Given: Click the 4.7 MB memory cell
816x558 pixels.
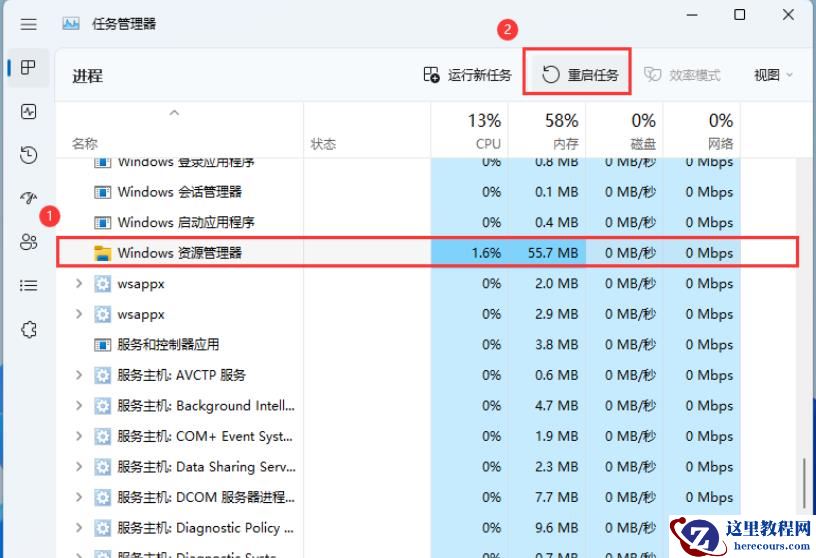Looking at the screenshot, I should click(547, 406).
